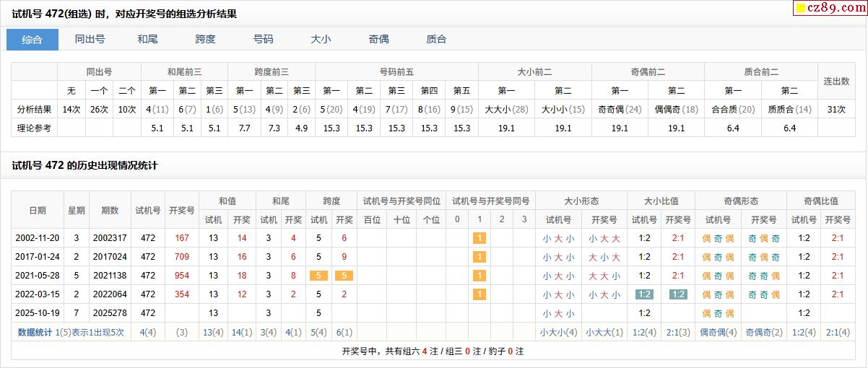Open the 同出号 tab
The image size is (868, 368).
[x=90, y=40]
